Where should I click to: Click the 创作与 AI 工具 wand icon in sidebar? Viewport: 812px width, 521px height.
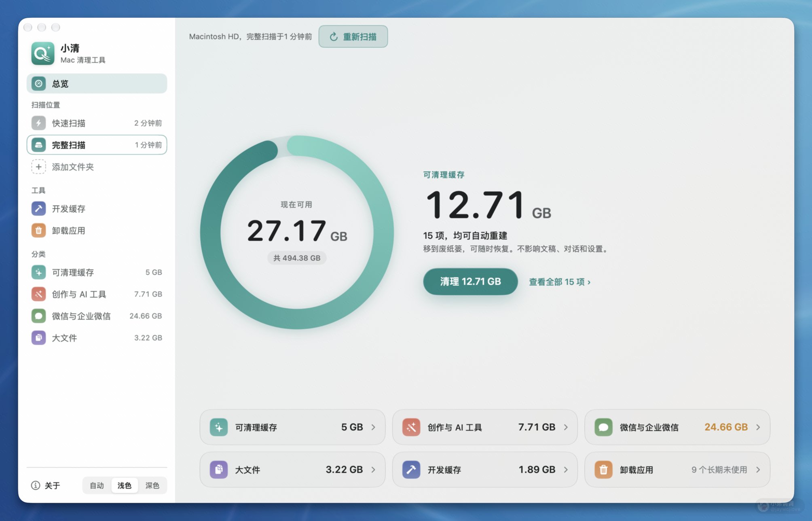click(38, 294)
